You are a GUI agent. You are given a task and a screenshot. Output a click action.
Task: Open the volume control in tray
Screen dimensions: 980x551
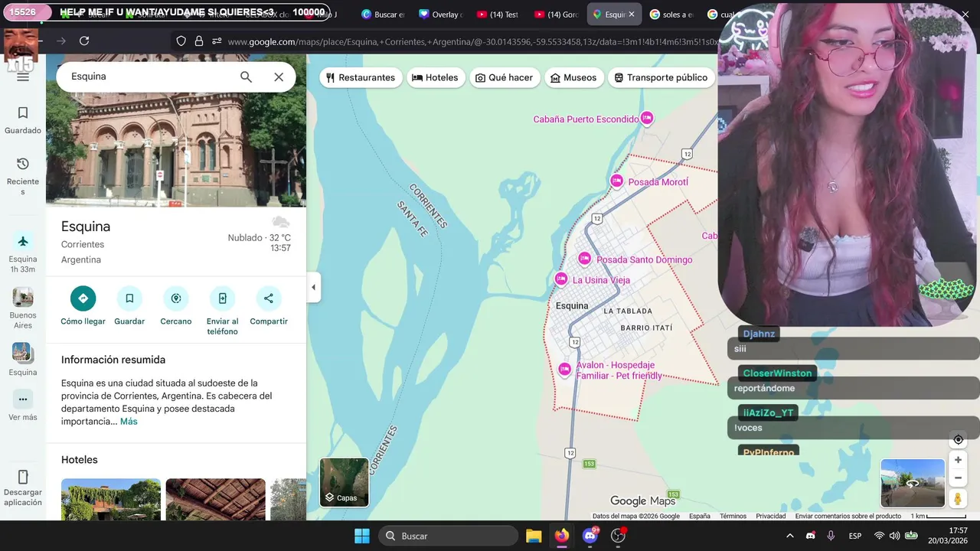[894, 536]
